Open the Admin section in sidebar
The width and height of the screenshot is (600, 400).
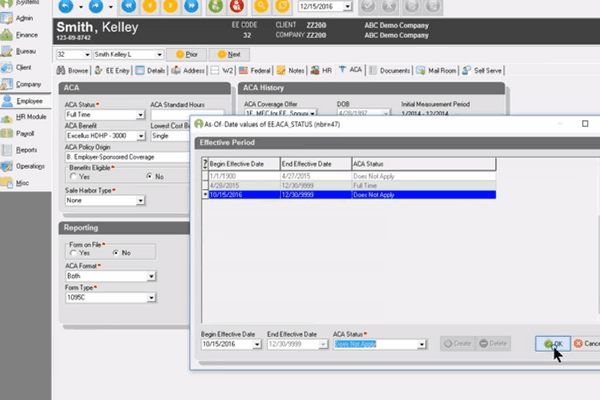pos(25,18)
